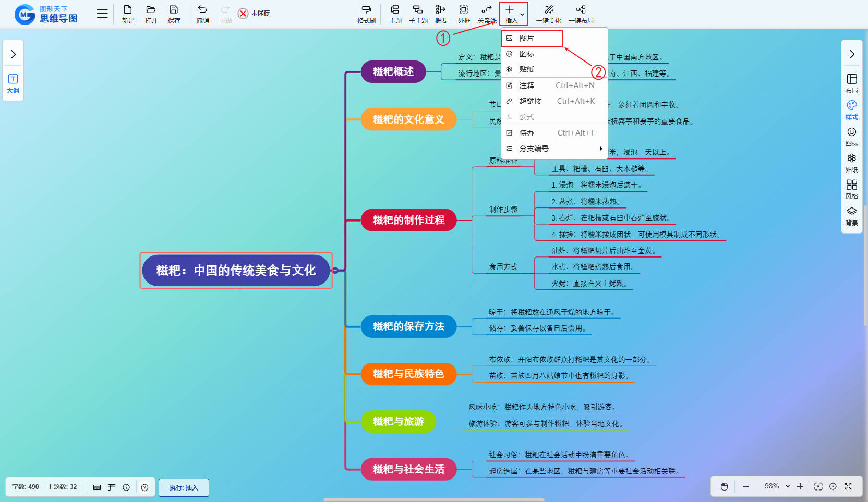Click the 保存 save button
The width and height of the screenshot is (868, 502).
(174, 14)
